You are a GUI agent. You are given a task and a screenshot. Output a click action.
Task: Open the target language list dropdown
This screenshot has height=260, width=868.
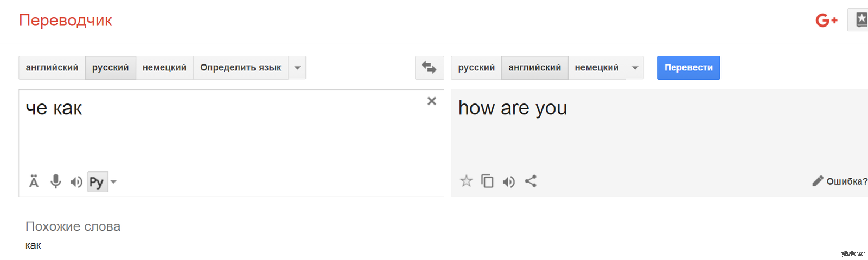point(635,68)
